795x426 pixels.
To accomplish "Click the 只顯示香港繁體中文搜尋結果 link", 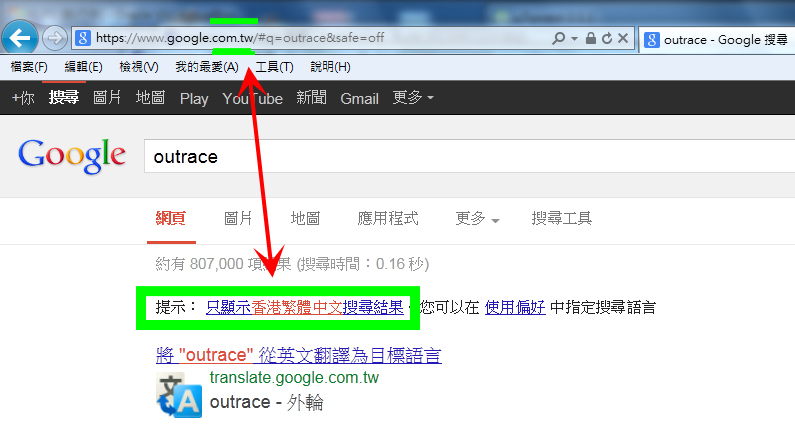I will [x=304, y=307].
